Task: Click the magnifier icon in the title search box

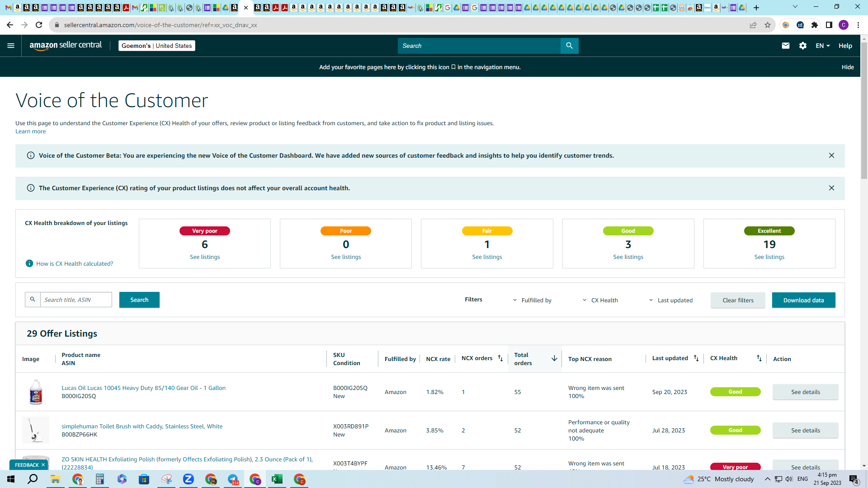Action: 33,300
